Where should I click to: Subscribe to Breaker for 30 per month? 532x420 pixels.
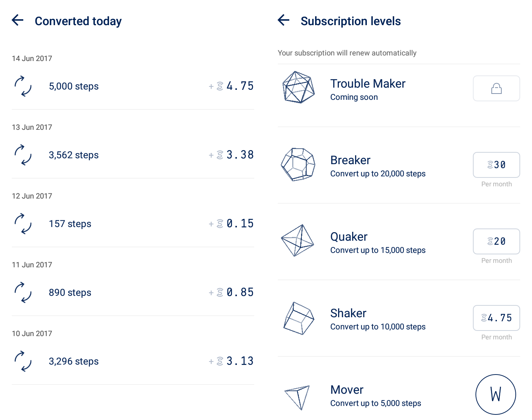pos(497,165)
